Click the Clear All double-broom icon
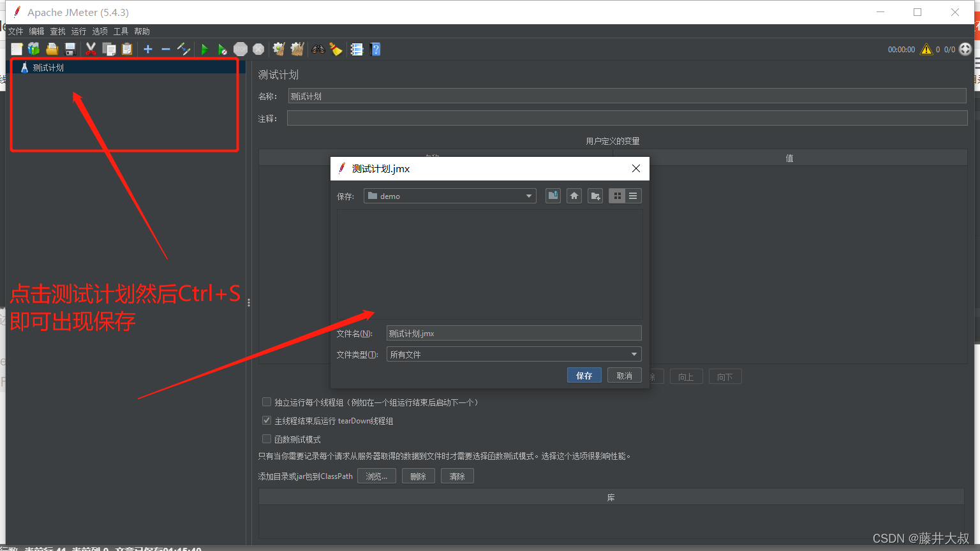 tap(297, 49)
